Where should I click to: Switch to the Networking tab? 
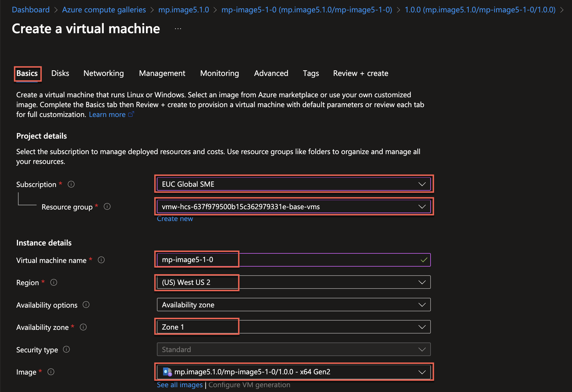(104, 73)
